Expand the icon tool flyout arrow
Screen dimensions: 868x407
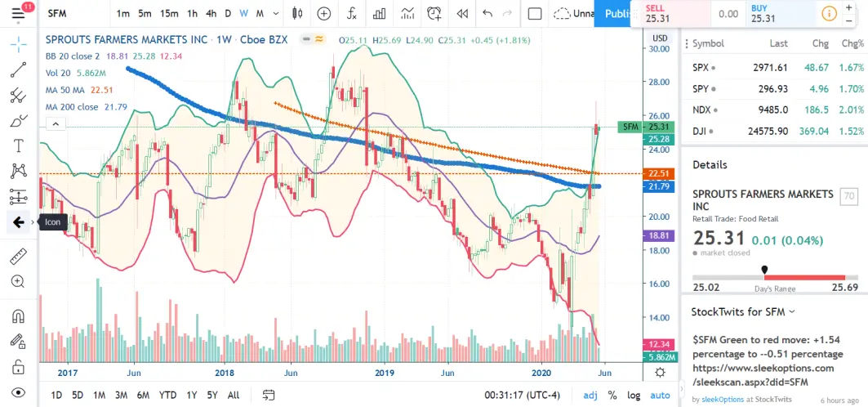(33, 222)
